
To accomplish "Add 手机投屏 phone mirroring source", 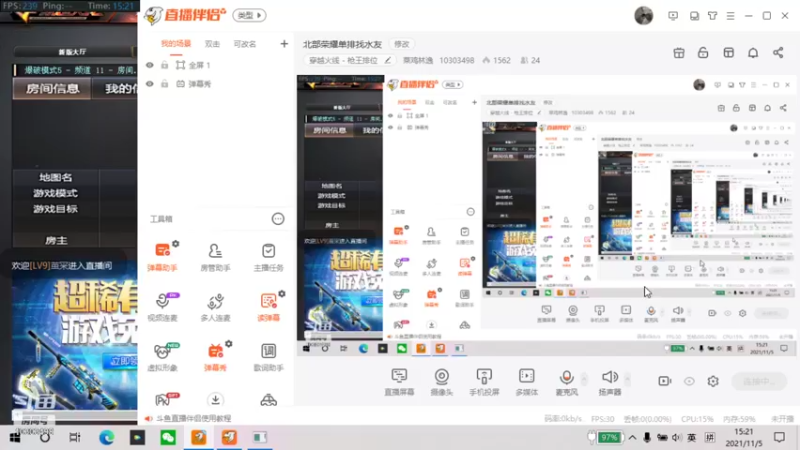I will [x=484, y=382].
